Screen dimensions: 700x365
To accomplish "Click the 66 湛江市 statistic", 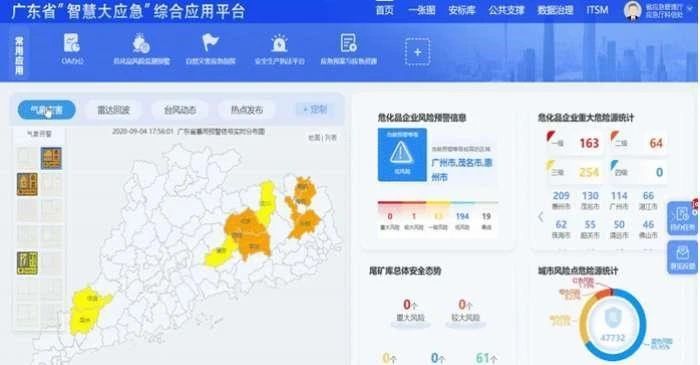I will click(x=648, y=200).
